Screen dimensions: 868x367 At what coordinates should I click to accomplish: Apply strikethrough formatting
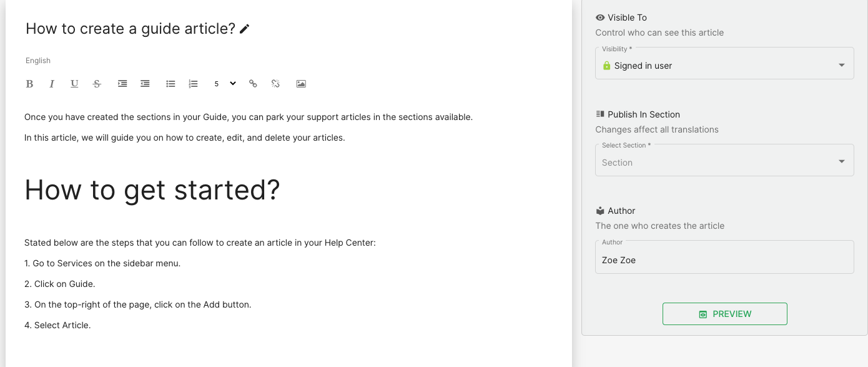point(97,84)
